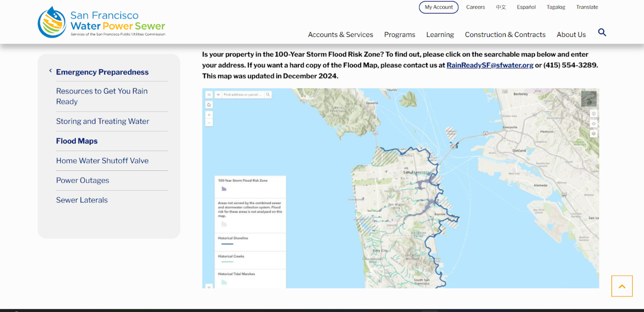Collapse the top-left map toolbar
Viewport: 644px width, 312px height.
pos(209,95)
